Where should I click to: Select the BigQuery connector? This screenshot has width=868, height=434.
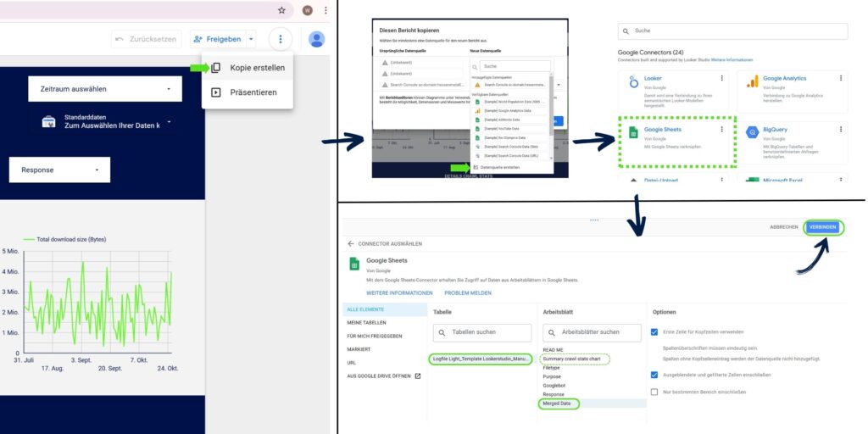[793, 142]
